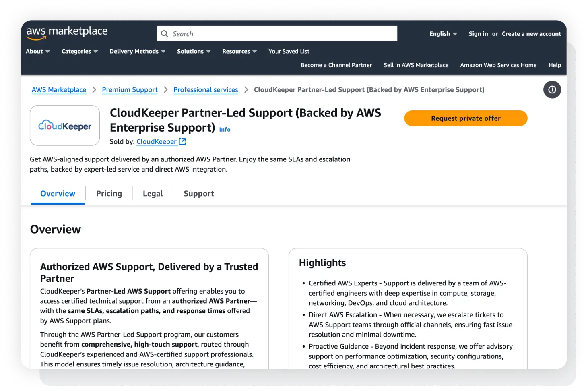Viewport: 588px width, 391px height.
Task: Click the search magnifier icon
Action: point(165,34)
